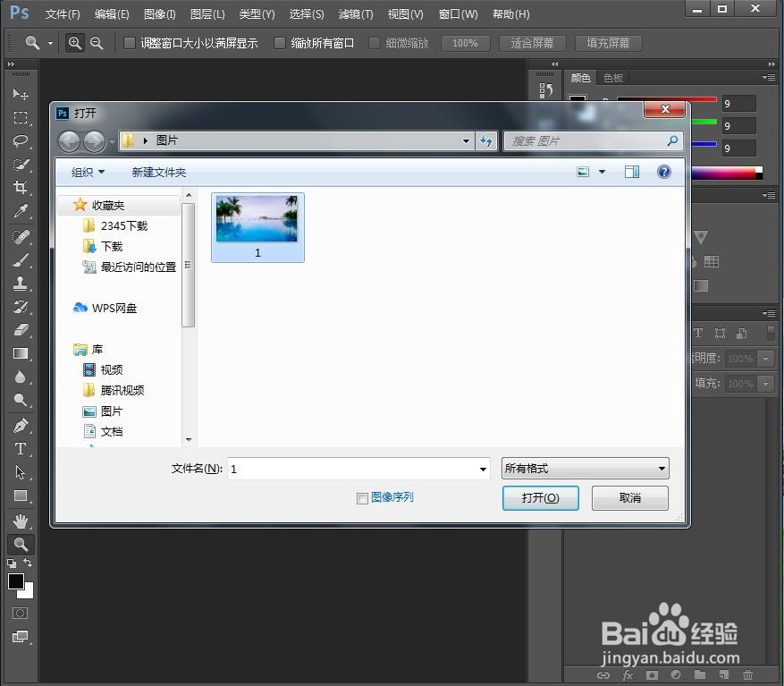
Task: Select the Path Selection tool
Action: click(20, 472)
